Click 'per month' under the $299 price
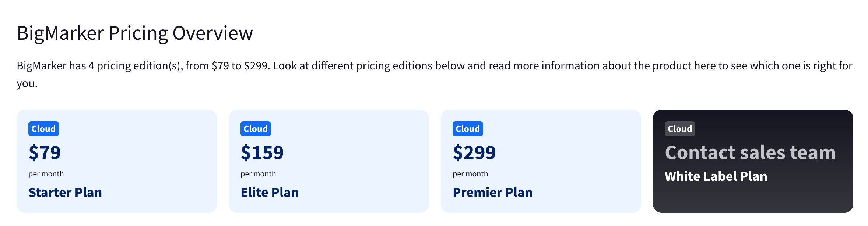Image resolution: width=868 pixels, height=226 pixels. pos(470,174)
